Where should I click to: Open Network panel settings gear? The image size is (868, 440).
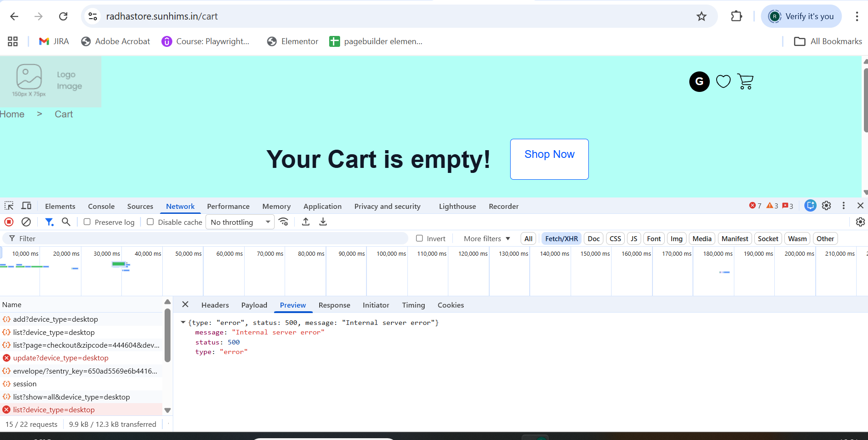pyautogui.click(x=860, y=222)
